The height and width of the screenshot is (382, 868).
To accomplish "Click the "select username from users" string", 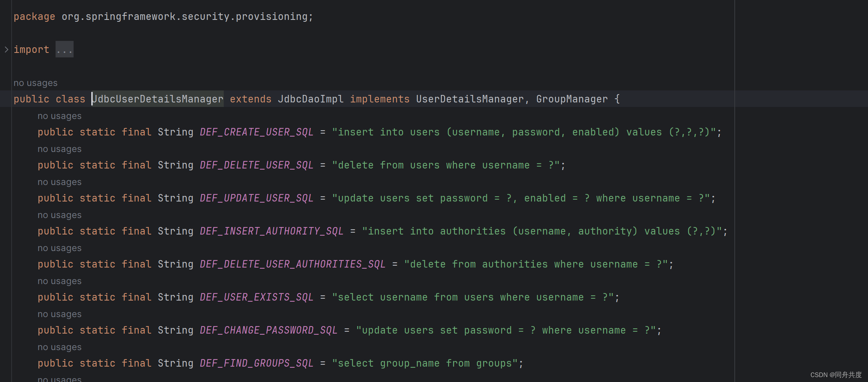I will pos(473,297).
